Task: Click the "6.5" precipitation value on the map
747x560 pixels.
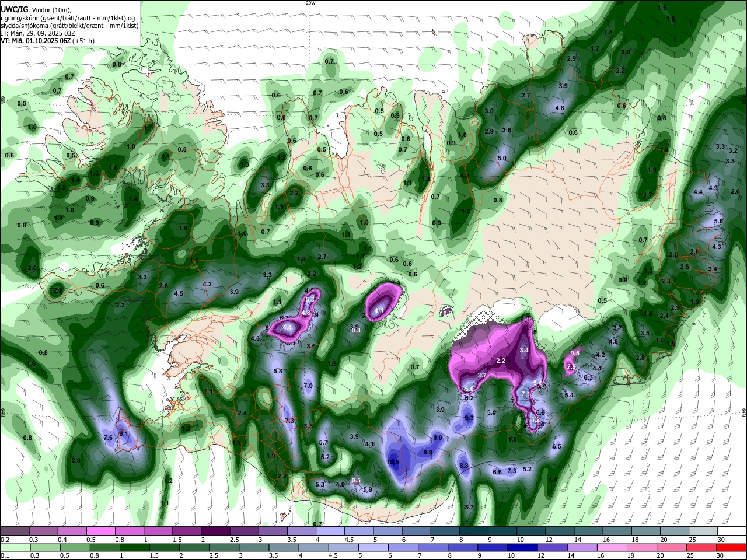Action: 557,446
